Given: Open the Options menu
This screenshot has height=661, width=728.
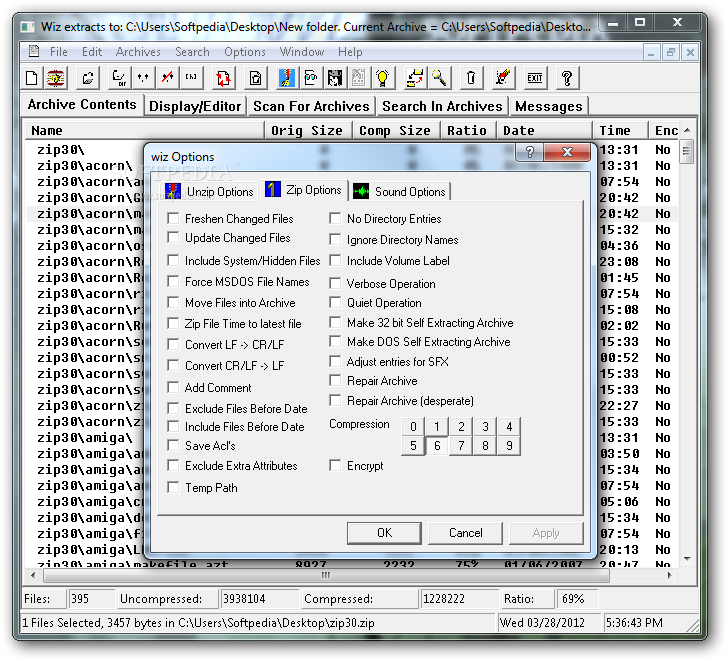Looking at the screenshot, I should pyautogui.click(x=245, y=52).
